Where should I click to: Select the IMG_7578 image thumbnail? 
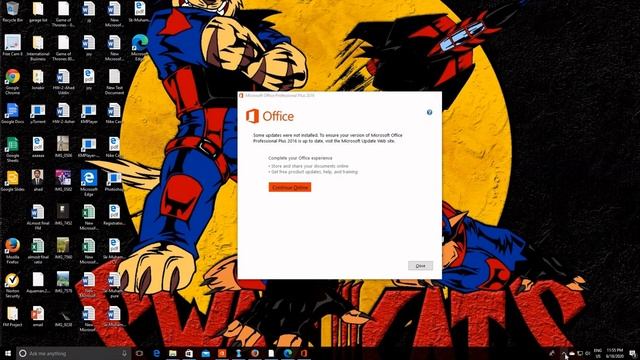[x=63, y=282]
